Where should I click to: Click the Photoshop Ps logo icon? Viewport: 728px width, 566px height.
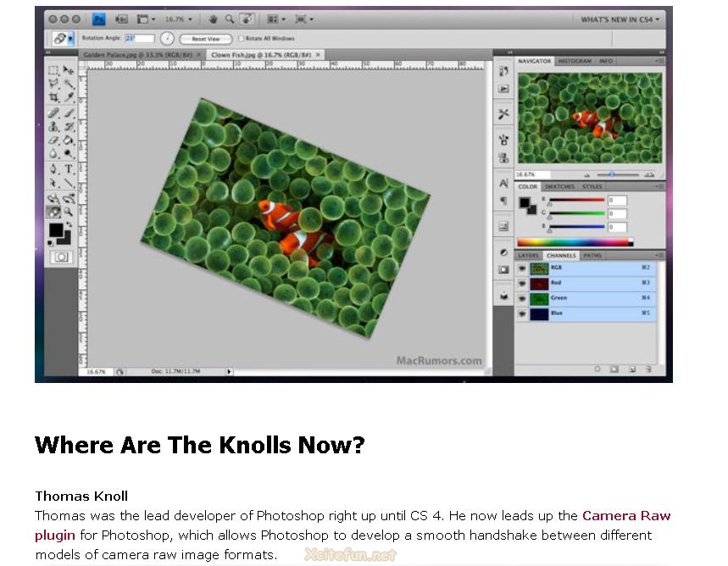(x=99, y=19)
